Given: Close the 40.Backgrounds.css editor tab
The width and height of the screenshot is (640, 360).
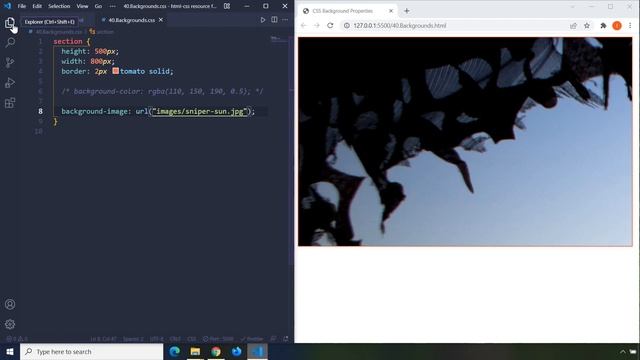Looking at the screenshot, I should click(161, 20).
